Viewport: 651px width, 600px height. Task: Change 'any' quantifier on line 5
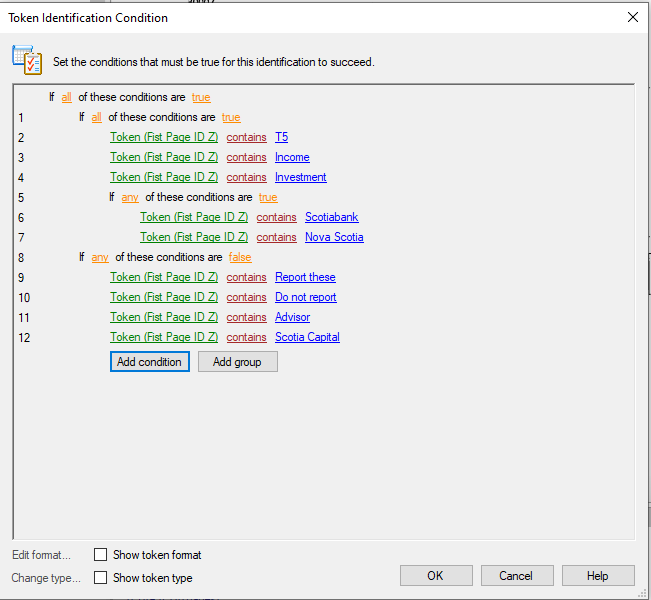coord(130,197)
